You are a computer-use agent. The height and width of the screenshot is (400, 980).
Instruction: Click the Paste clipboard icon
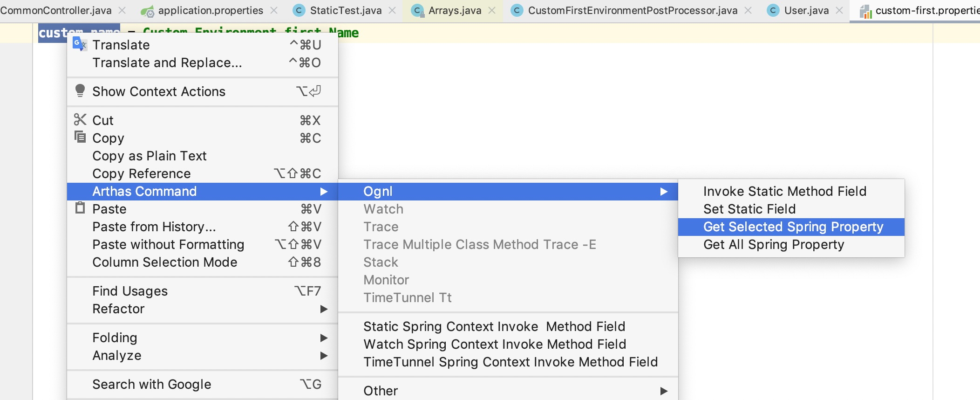coord(80,208)
